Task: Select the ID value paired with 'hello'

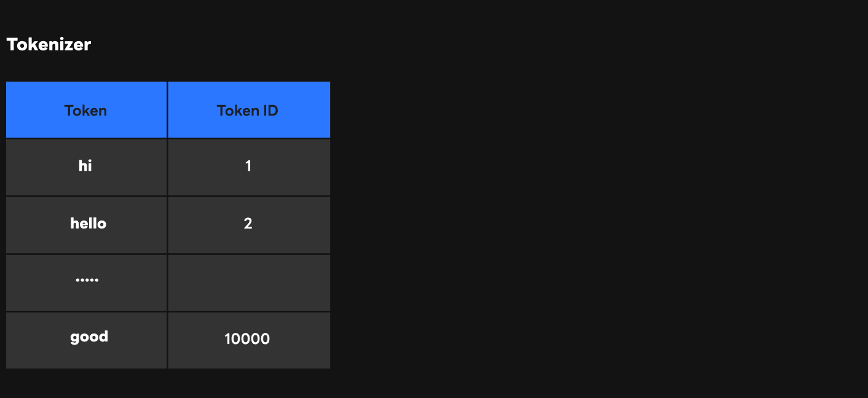Action: pyautogui.click(x=248, y=224)
